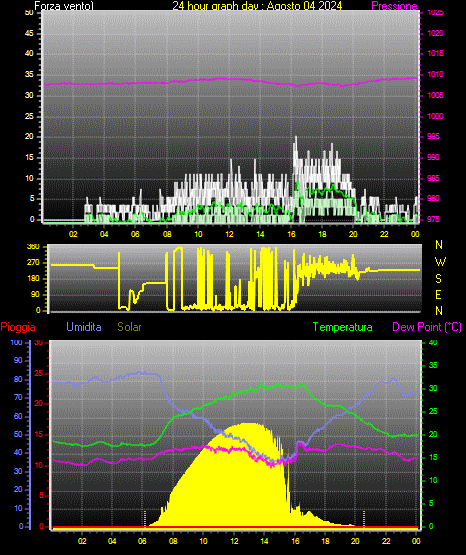466x555 pixels.
Task: Click the Temperatura legend label
Action: 343,327
